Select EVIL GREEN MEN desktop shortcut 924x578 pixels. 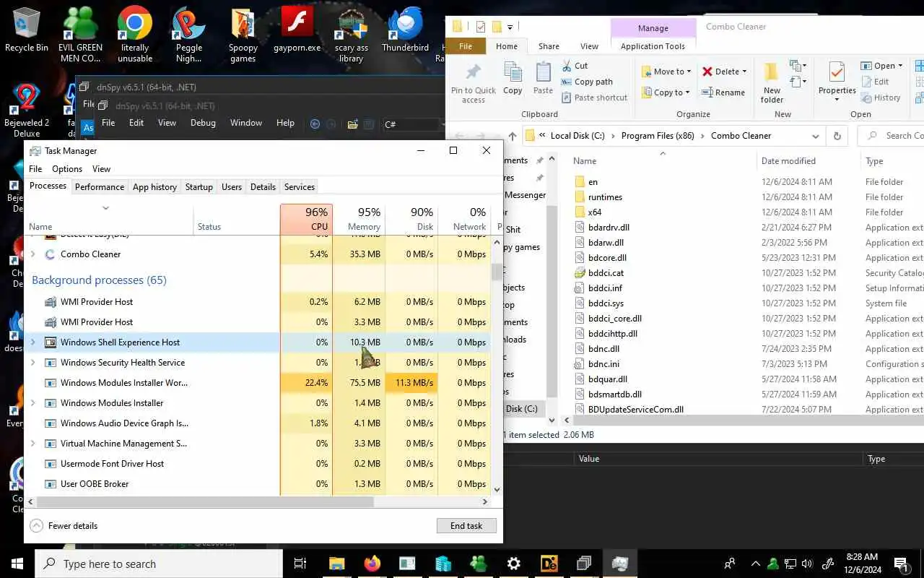80,34
